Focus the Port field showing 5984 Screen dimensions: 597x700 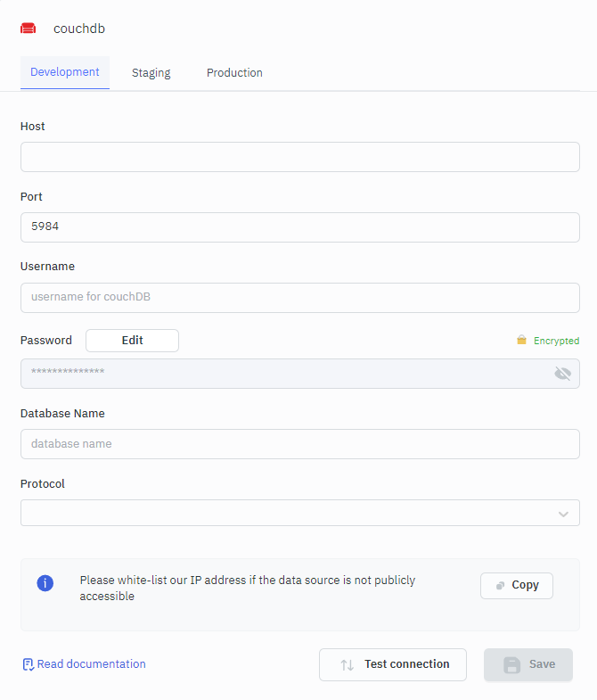[x=299, y=227]
